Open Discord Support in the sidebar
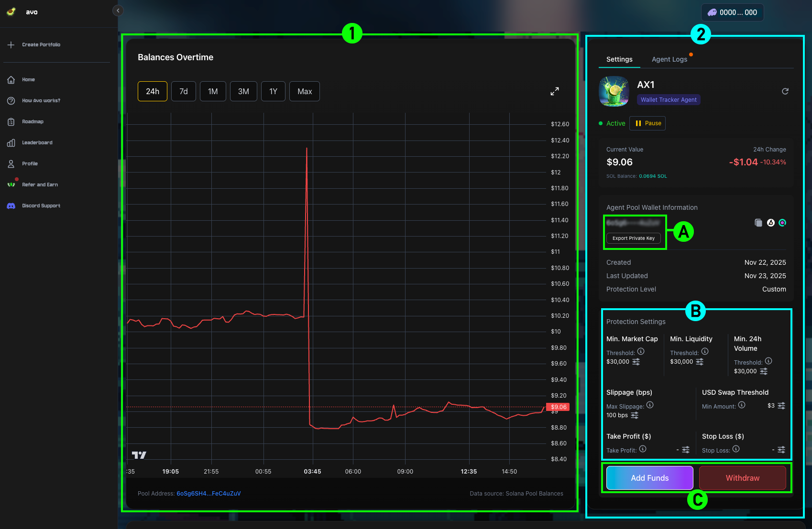The width and height of the screenshot is (812, 529). [x=41, y=206]
